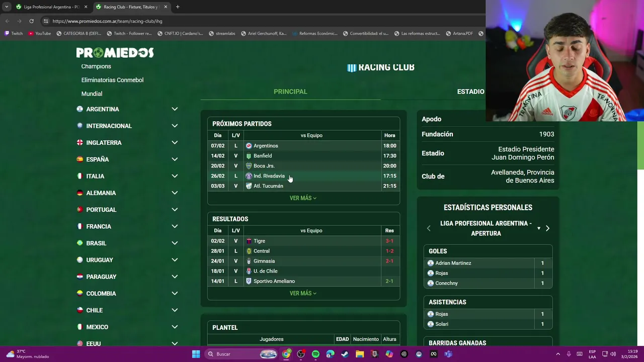The image size is (644, 362).
Task: Click the Tigre team crest
Action: 249,241
